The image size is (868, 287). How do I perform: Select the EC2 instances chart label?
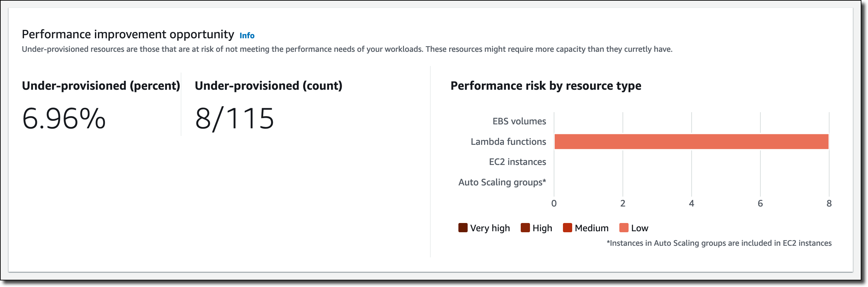(x=517, y=162)
